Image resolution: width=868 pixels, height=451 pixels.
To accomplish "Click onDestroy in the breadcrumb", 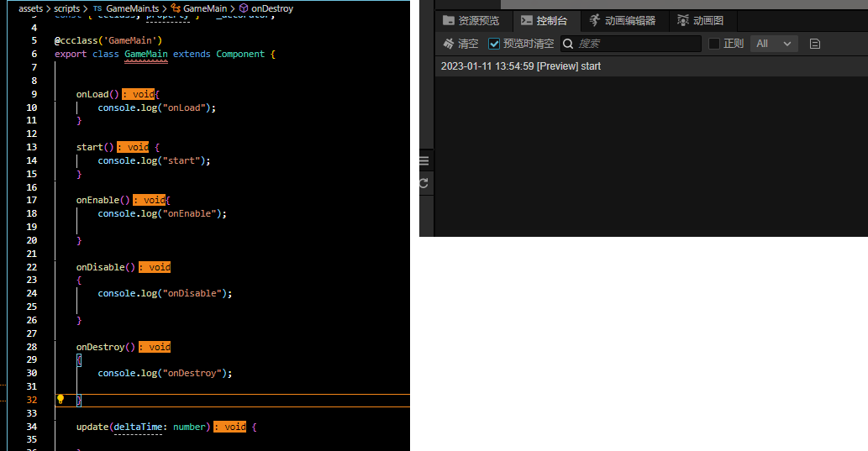I will coord(272,8).
